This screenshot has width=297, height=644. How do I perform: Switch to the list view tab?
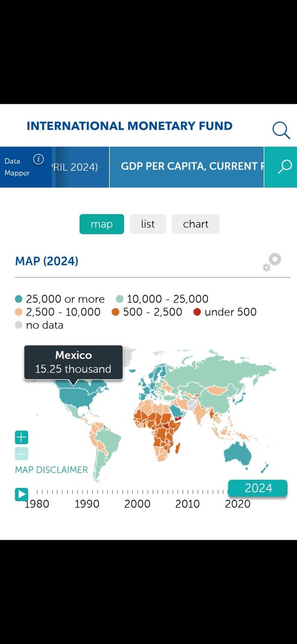(x=148, y=224)
